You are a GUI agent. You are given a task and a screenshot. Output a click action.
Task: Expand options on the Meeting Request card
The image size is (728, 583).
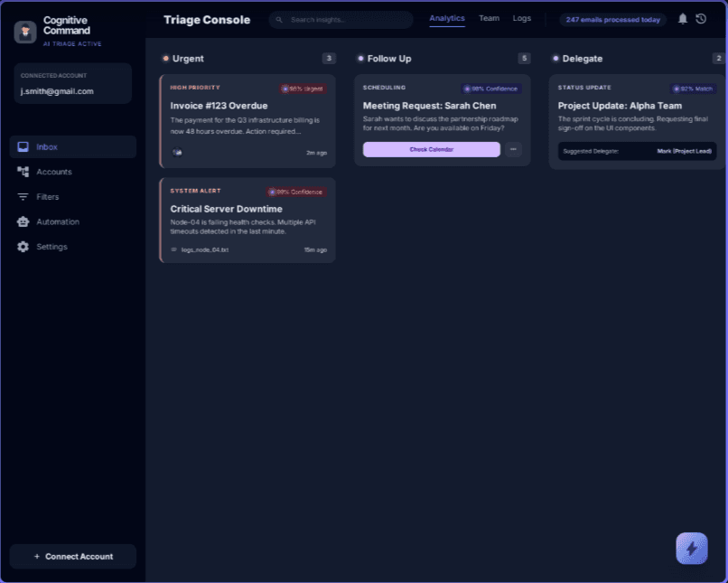pyautogui.click(x=513, y=148)
